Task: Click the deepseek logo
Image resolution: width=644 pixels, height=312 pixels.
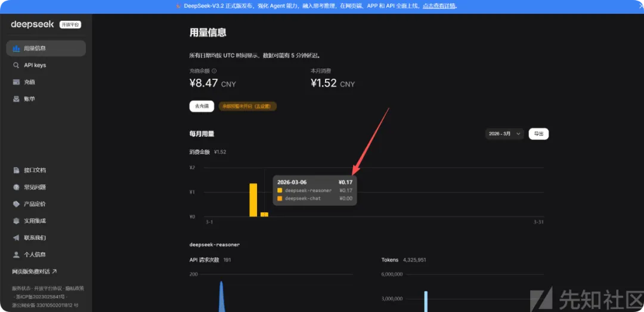Action: [32, 24]
